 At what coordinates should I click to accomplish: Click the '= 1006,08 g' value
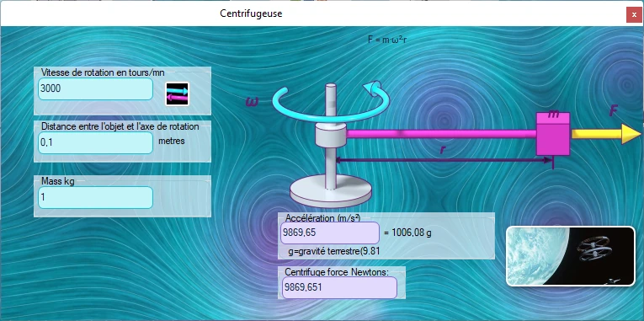coord(407,233)
